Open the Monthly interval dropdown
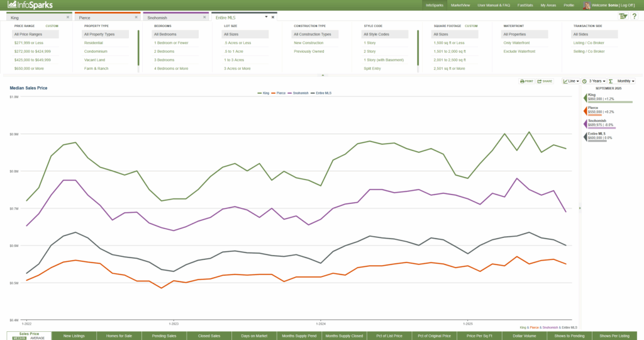The height and width of the screenshot is (340, 644). coord(626,81)
